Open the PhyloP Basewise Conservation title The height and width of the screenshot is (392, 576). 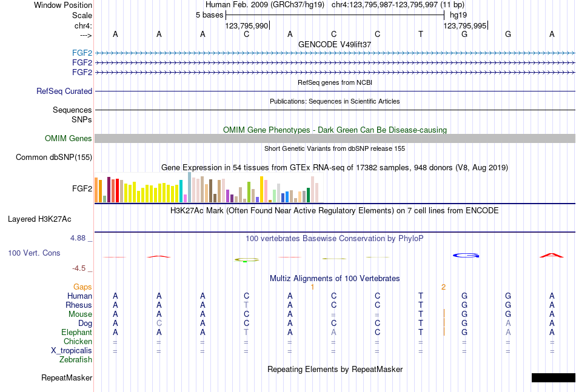[335, 239]
